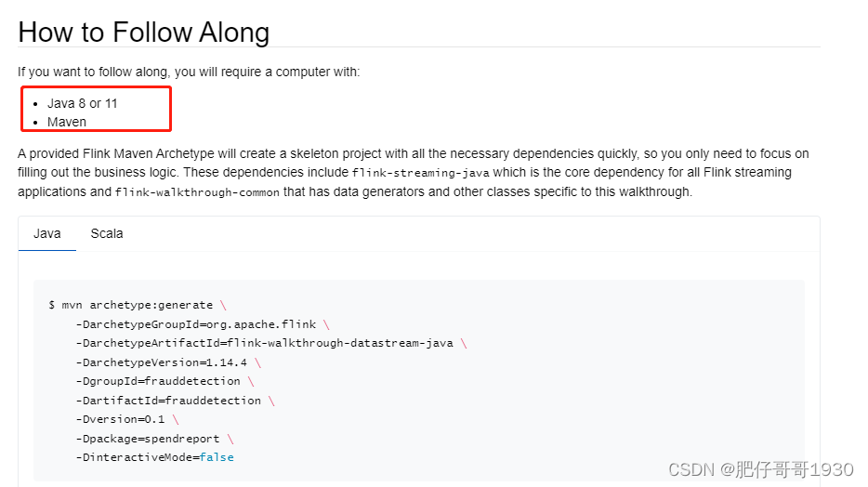This screenshot has width=868, height=487.
Task: Switch to the Scala code tab
Action: click(107, 233)
